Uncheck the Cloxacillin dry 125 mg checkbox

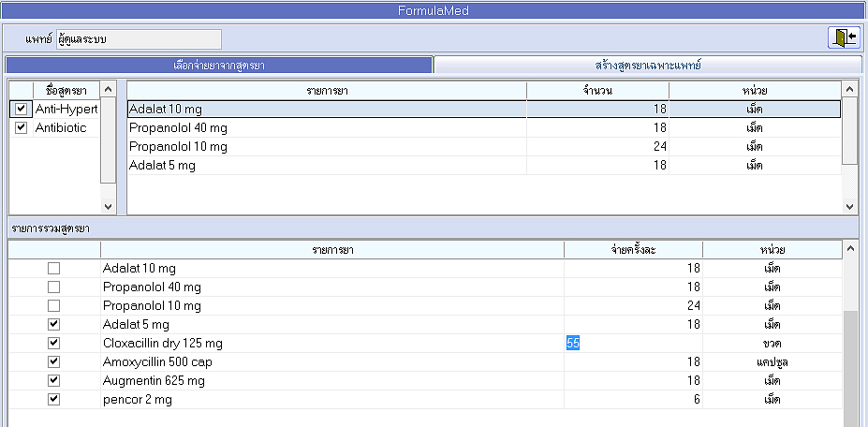(53, 344)
